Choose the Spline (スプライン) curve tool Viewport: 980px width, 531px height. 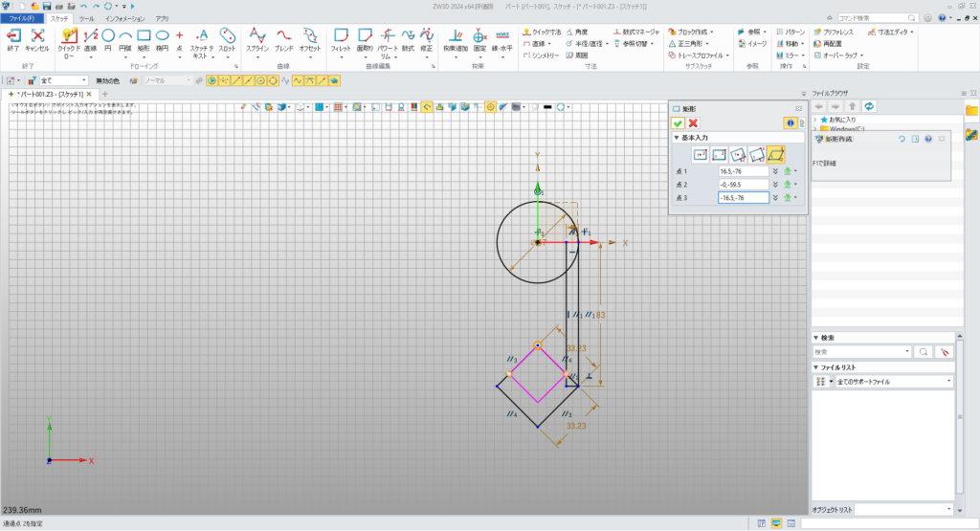[x=256, y=37]
